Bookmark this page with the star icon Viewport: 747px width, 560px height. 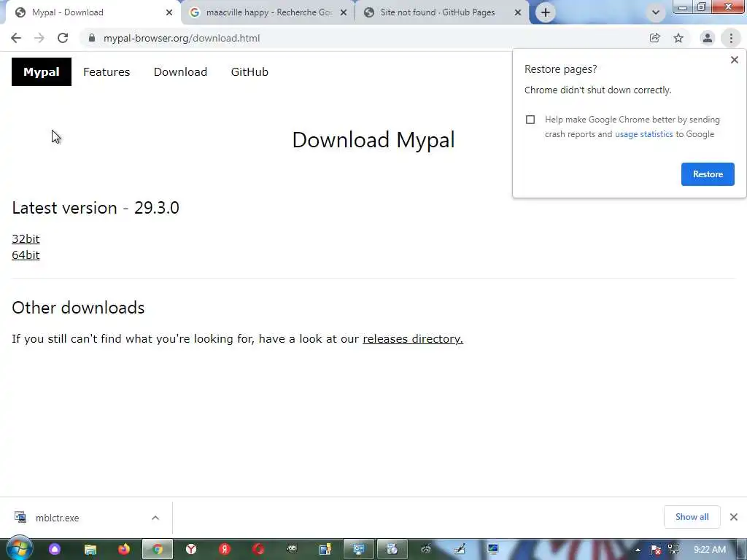click(x=678, y=38)
